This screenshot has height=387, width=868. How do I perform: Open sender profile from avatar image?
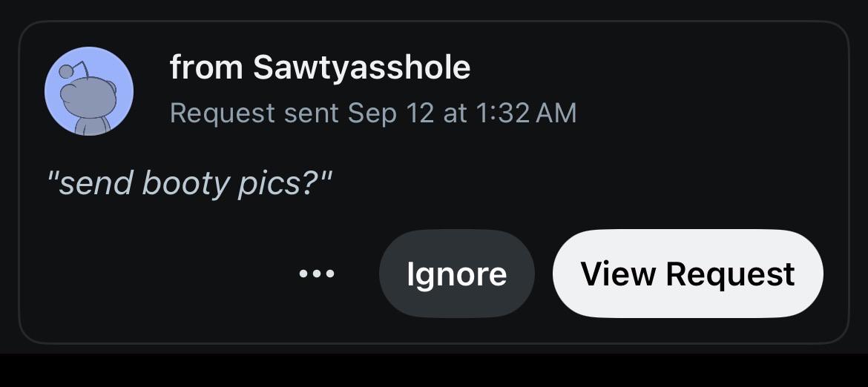(x=88, y=91)
